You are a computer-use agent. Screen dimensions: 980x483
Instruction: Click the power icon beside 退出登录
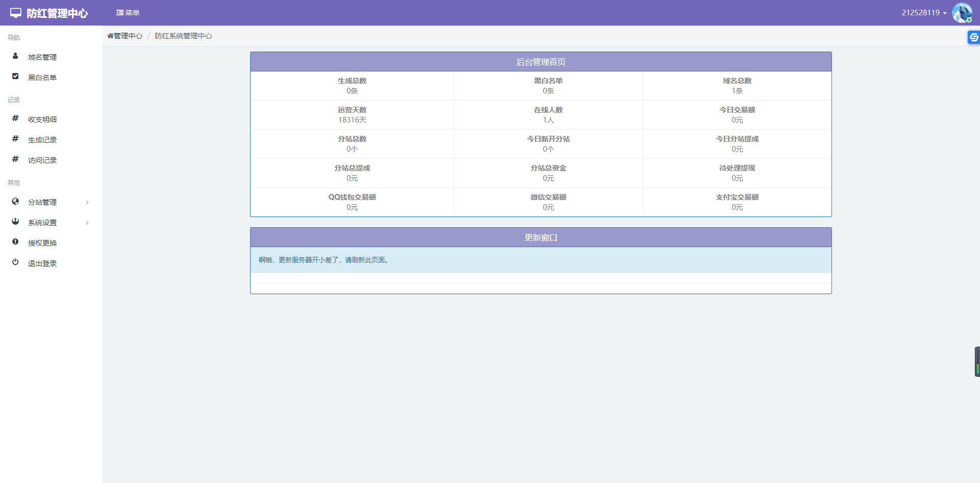(x=15, y=262)
